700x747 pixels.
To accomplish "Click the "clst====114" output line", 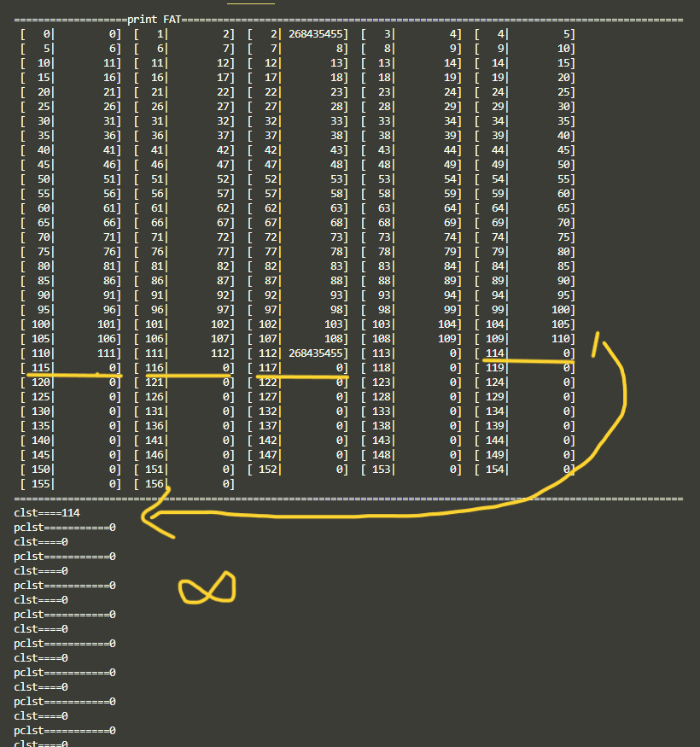I will tap(46, 513).
